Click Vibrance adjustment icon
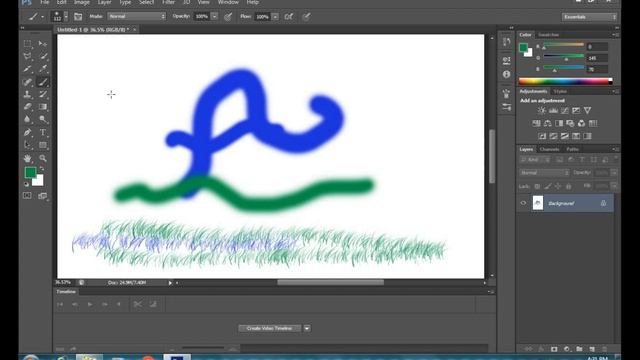Image resolution: width=640 pixels, height=360 pixels. [x=587, y=110]
